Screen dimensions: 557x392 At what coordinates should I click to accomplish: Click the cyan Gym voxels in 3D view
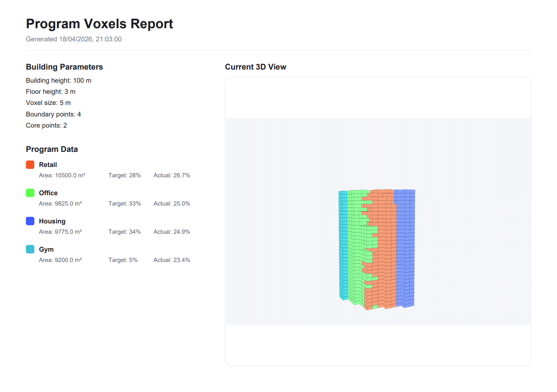pyautogui.click(x=343, y=246)
